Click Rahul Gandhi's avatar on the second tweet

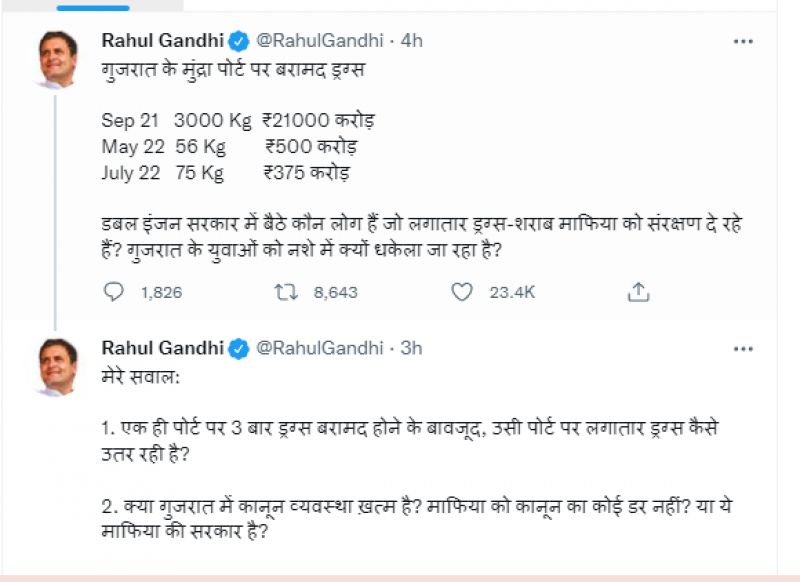tap(58, 366)
